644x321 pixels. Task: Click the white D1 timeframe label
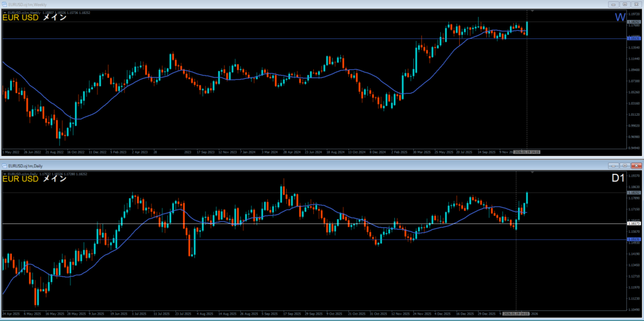tap(618, 179)
